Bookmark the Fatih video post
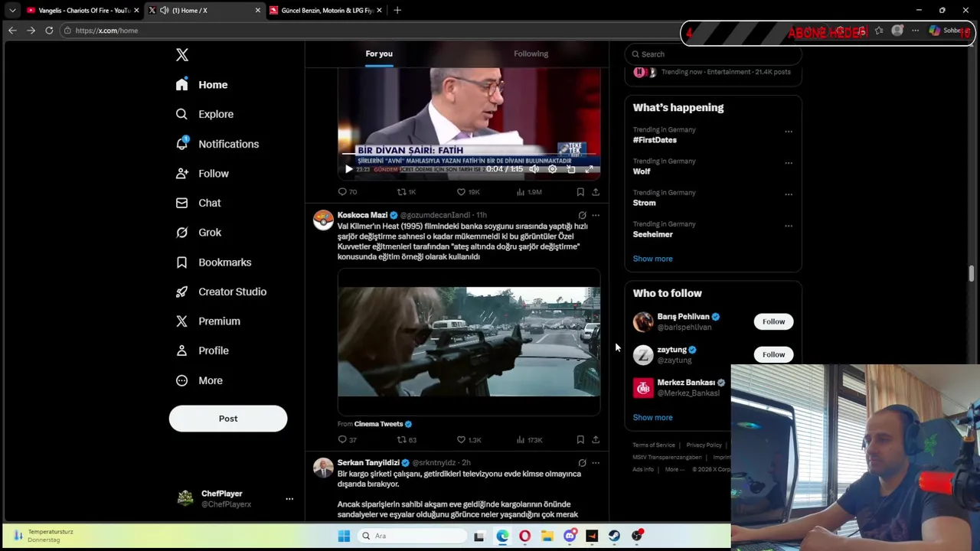Image resolution: width=980 pixels, height=551 pixels. (580, 192)
